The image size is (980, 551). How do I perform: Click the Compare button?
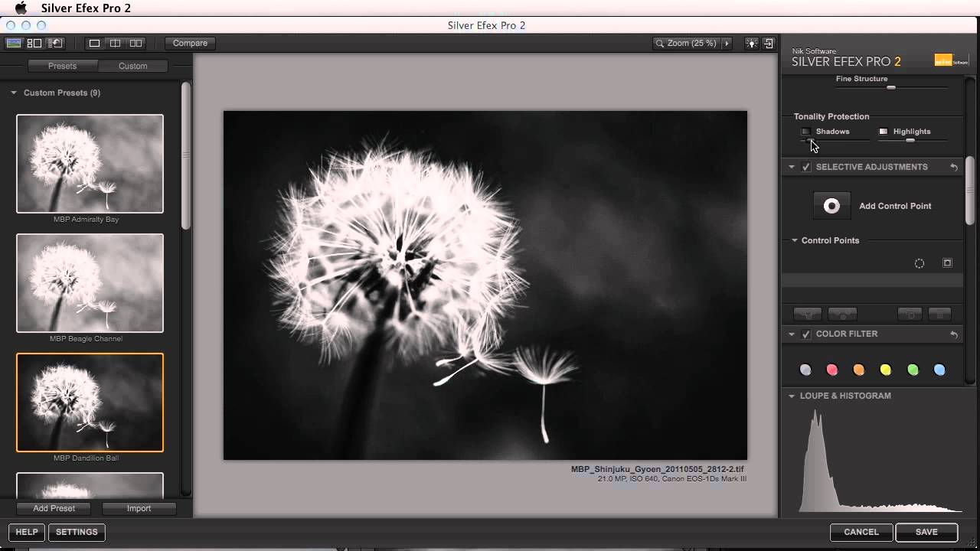(190, 44)
